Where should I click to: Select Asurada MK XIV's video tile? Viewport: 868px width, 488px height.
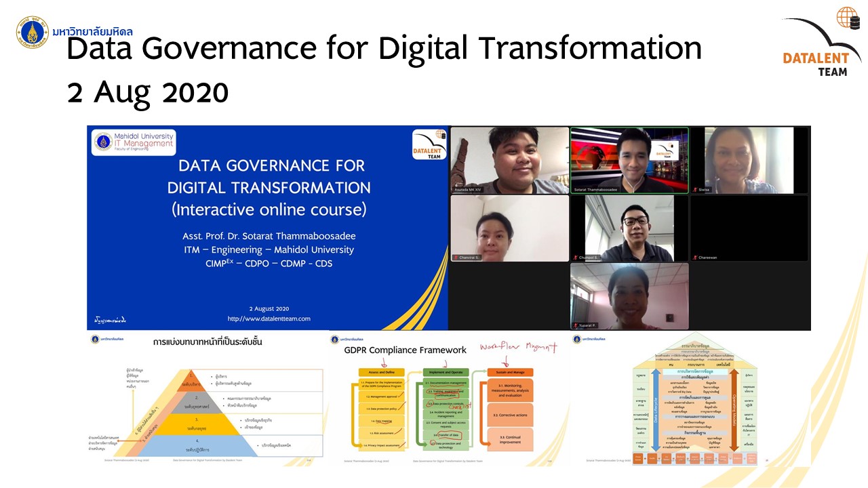point(510,160)
